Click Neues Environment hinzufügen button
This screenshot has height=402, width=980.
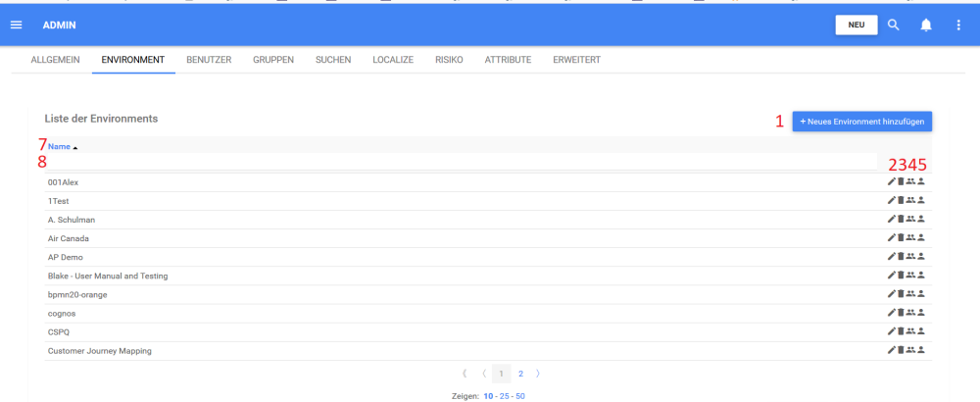pyautogui.click(x=861, y=122)
